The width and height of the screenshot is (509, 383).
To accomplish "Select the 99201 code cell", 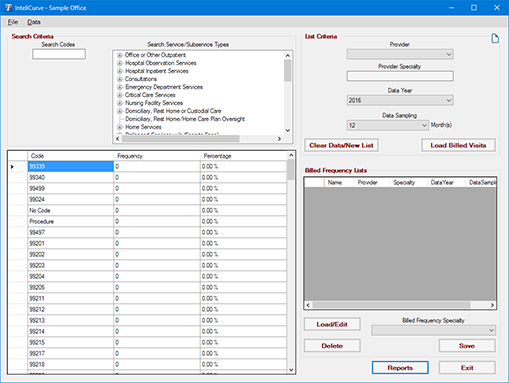I will 70,243.
